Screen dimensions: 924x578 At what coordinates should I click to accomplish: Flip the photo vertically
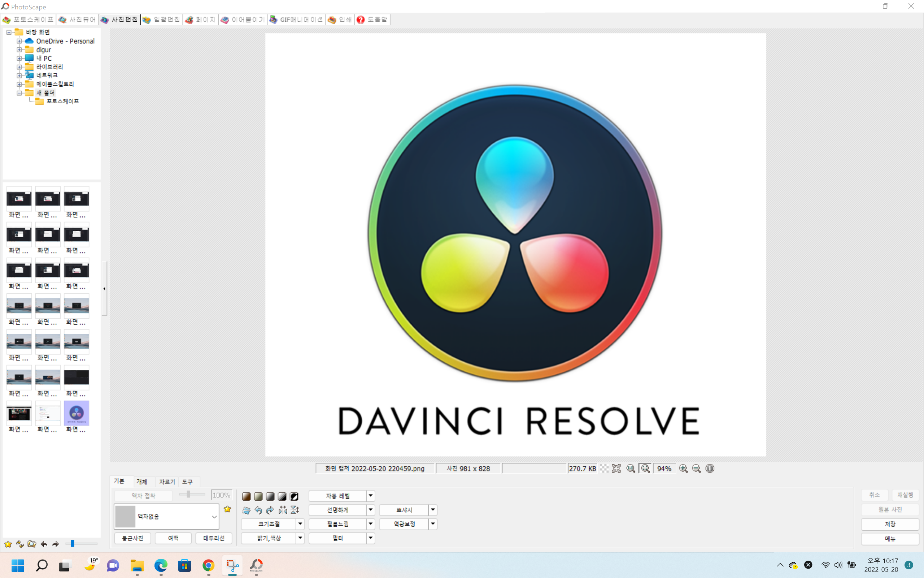click(x=295, y=510)
